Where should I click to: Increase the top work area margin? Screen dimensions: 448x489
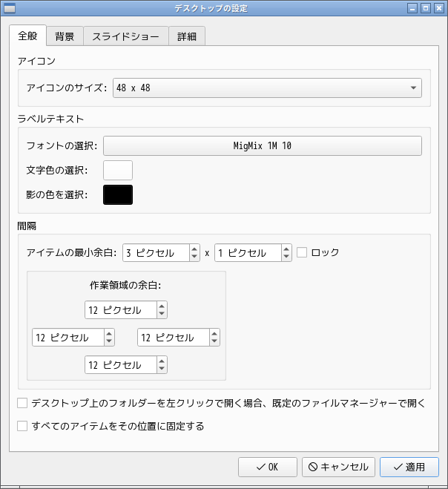point(162,306)
